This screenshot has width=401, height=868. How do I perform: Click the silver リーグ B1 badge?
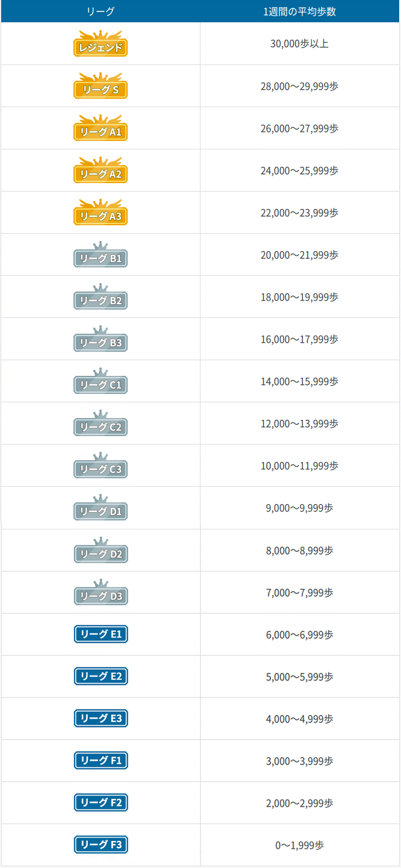click(101, 255)
